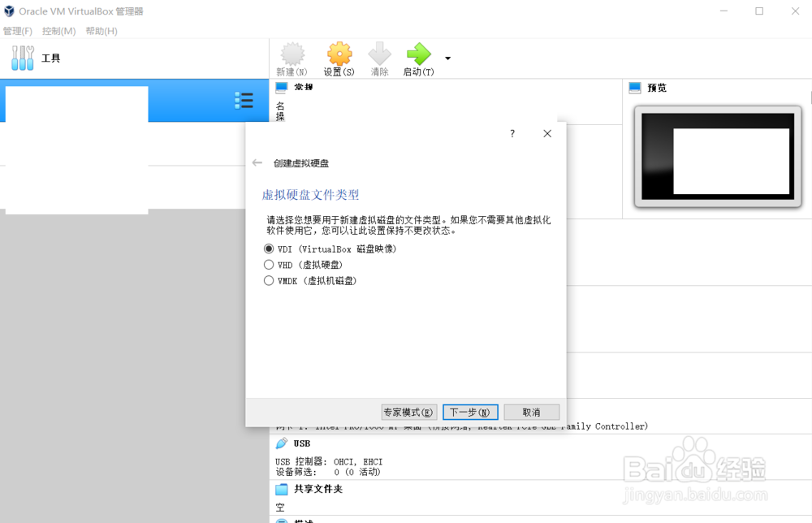Image resolution: width=812 pixels, height=523 pixels.
Task: Click the VM preview thumbnail
Action: click(x=718, y=157)
